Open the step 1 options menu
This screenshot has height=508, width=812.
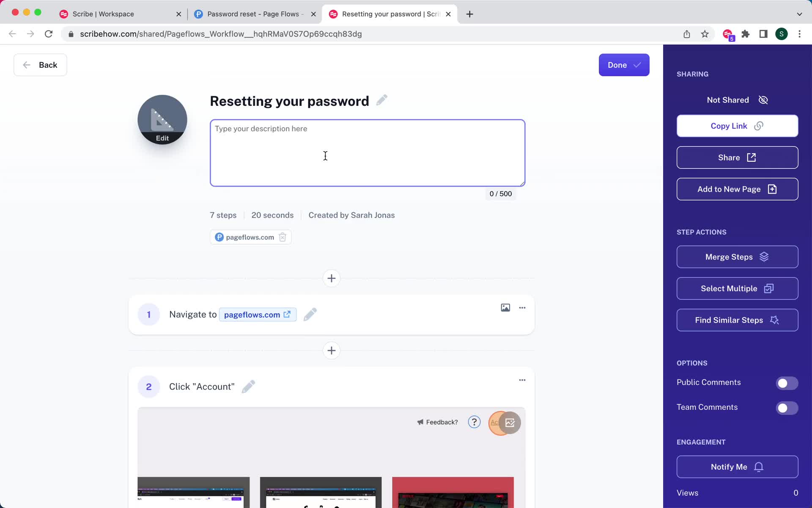522,308
